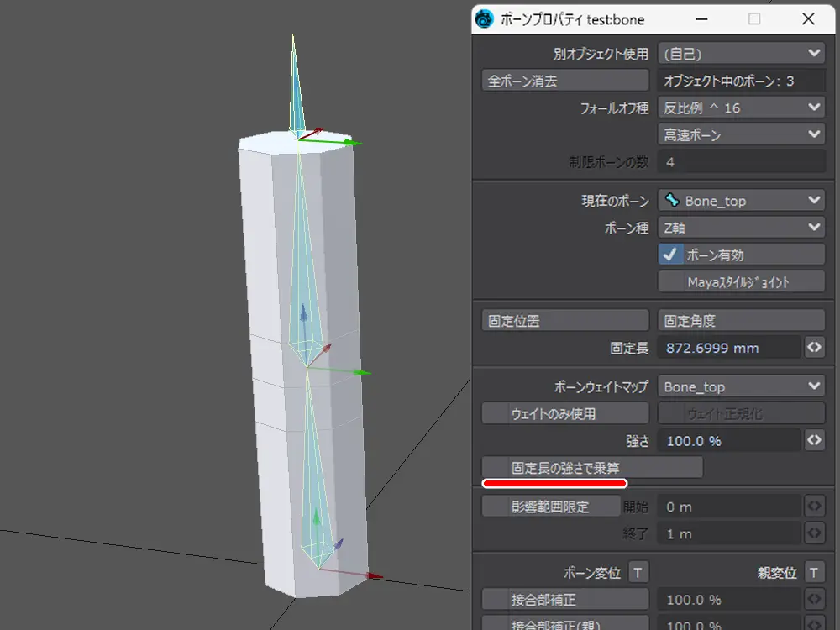Click the T button next to 親変位
This screenshot has width=840, height=630.
point(813,573)
